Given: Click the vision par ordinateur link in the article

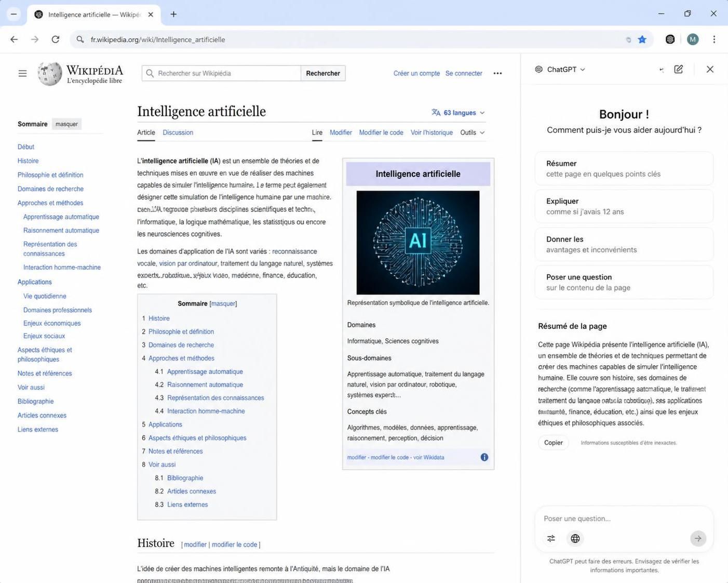Looking at the screenshot, I should tap(188, 263).
